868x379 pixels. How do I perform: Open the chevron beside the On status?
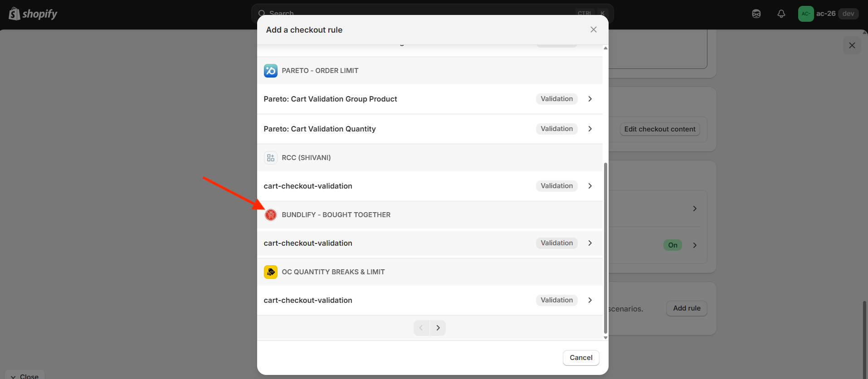click(695, 245)
